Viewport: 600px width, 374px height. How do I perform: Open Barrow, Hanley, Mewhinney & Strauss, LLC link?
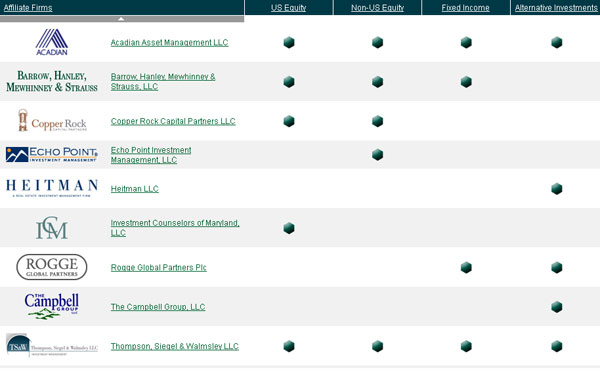coord(163,82)
